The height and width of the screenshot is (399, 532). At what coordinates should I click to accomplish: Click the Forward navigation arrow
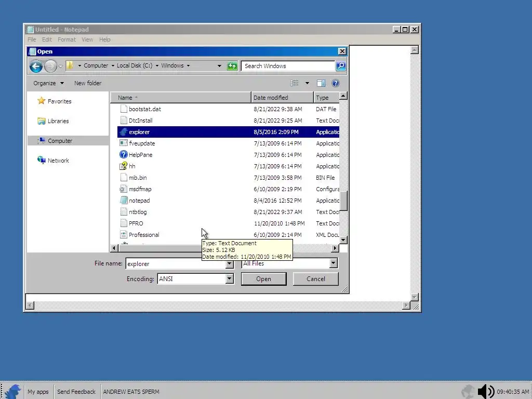50,66
